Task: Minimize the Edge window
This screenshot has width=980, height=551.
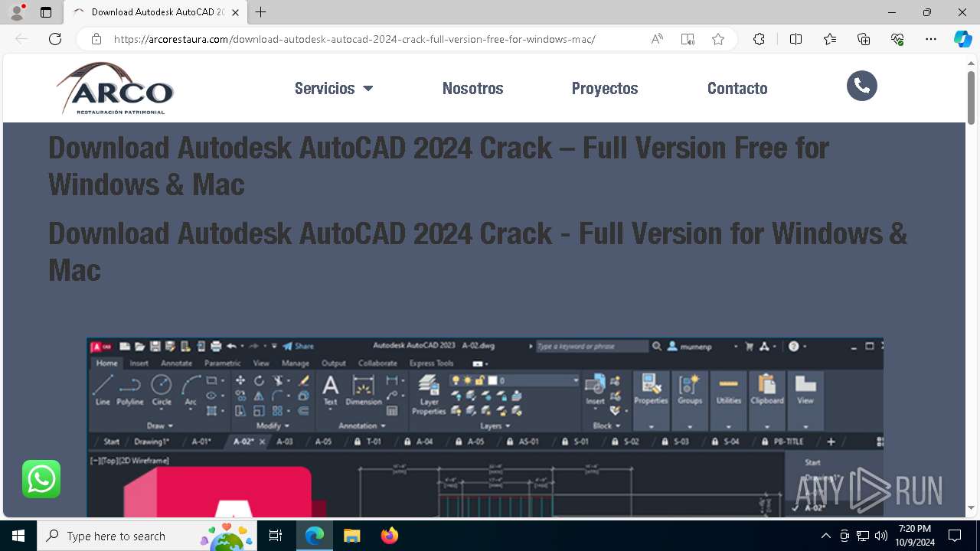Action: [x=892, y=12]
